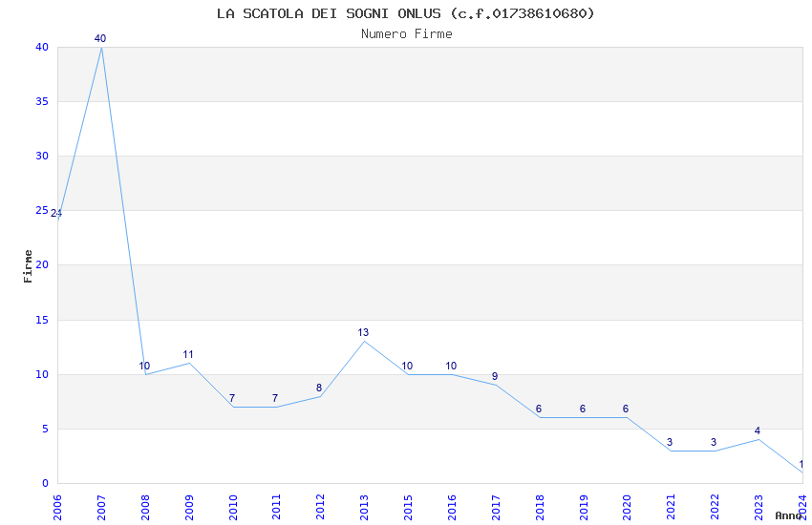Click the y-axis tick 30
The width and height of the screenshot is (812, 525).
pyautogui.click(x=42, y=156)
